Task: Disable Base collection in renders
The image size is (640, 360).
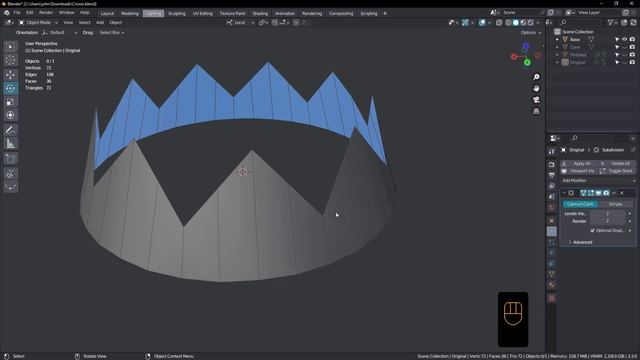Action: pos(632,40)
